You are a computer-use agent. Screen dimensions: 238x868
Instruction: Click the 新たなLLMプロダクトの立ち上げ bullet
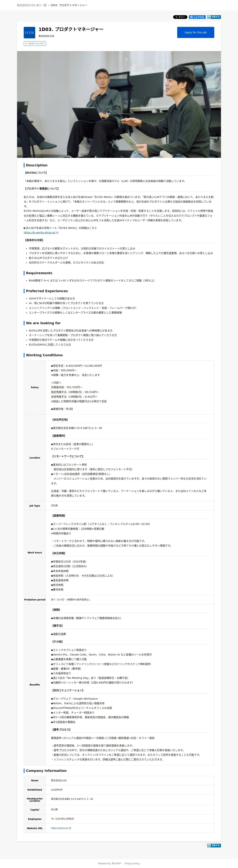pyautogui.click(x=48, y=258)
